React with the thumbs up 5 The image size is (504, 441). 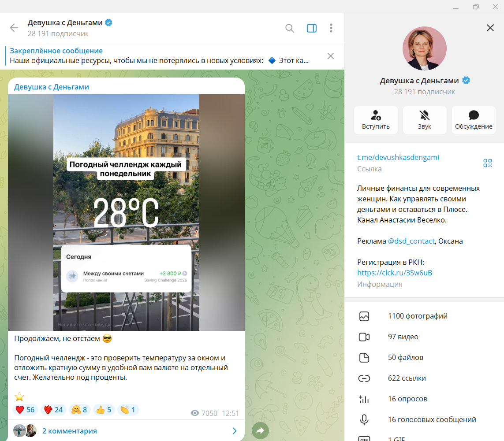(x=104, y=410)
